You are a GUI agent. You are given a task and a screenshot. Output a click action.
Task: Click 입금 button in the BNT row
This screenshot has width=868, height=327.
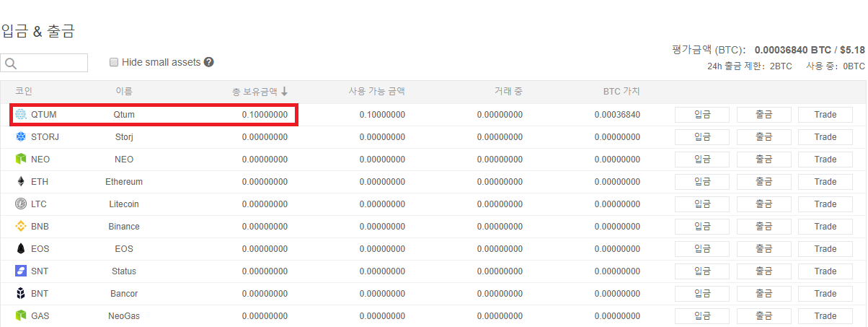pos(702,294)
